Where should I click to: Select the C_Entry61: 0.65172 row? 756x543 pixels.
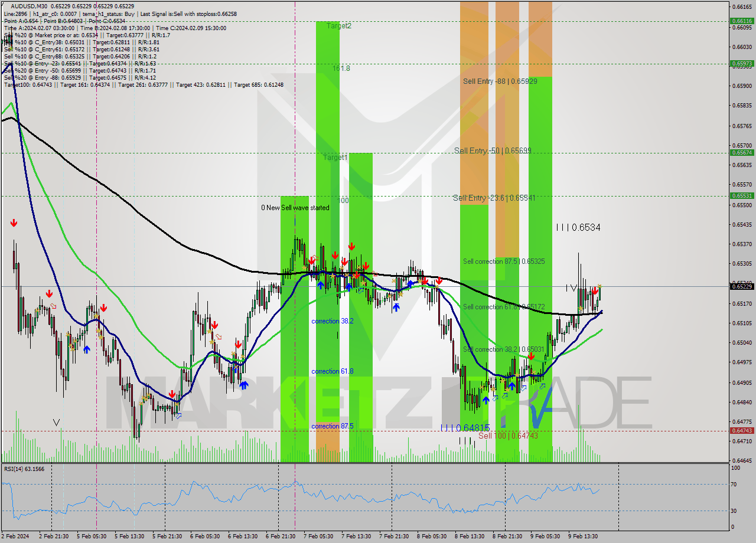[x=82, y=49]
